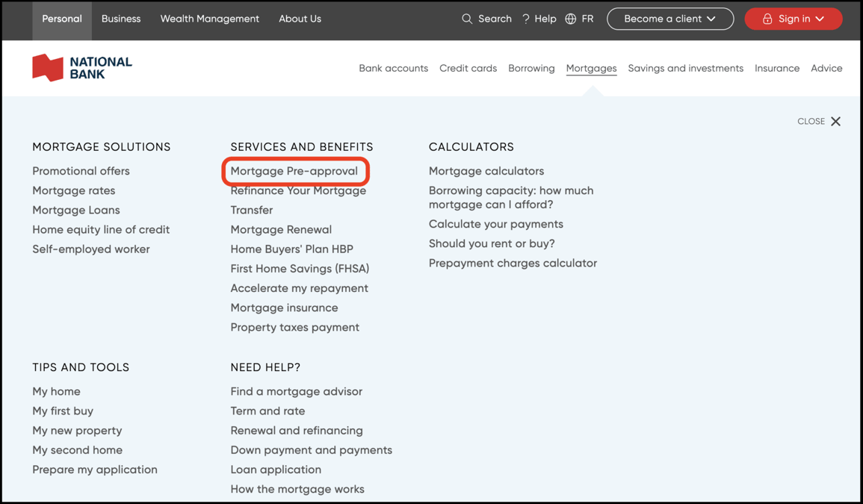Open First Home Savings (FHSA) link

pyautogui.click(x=300, y=269)
